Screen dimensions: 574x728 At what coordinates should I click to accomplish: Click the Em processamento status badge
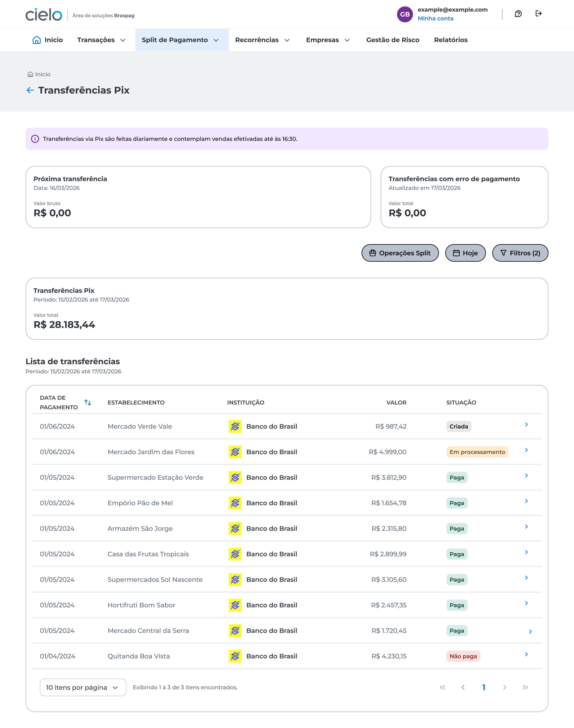tap(477, 452)
